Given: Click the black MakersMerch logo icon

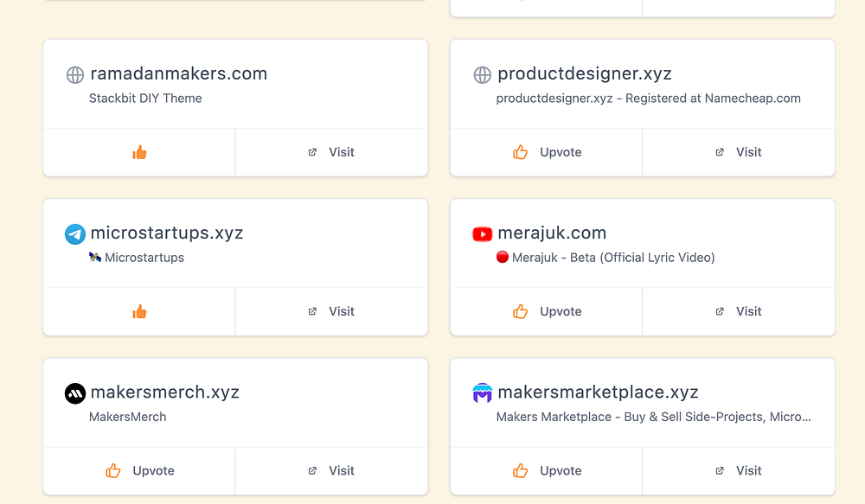Looking at the screenshot, I should (x=75, y=393).
